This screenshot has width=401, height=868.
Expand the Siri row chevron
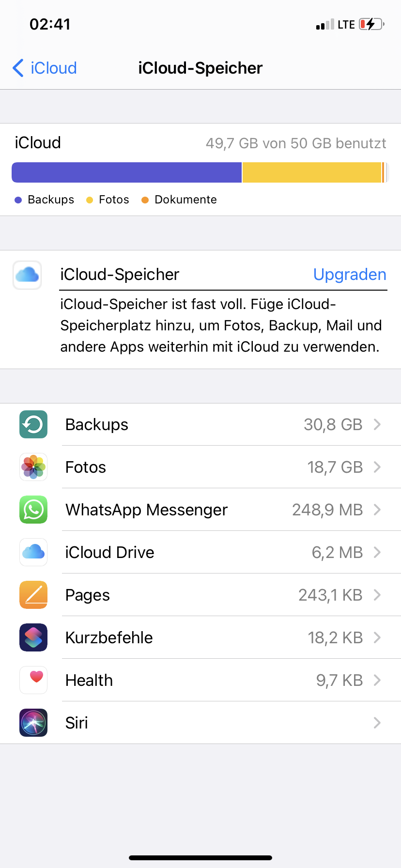[x=377, y=723]
